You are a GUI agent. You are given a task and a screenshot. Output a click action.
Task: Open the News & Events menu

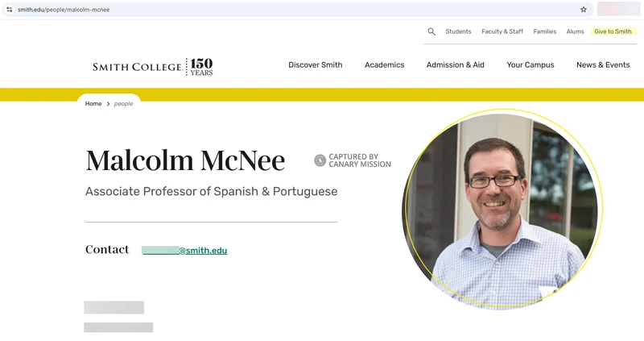[603, 65]
